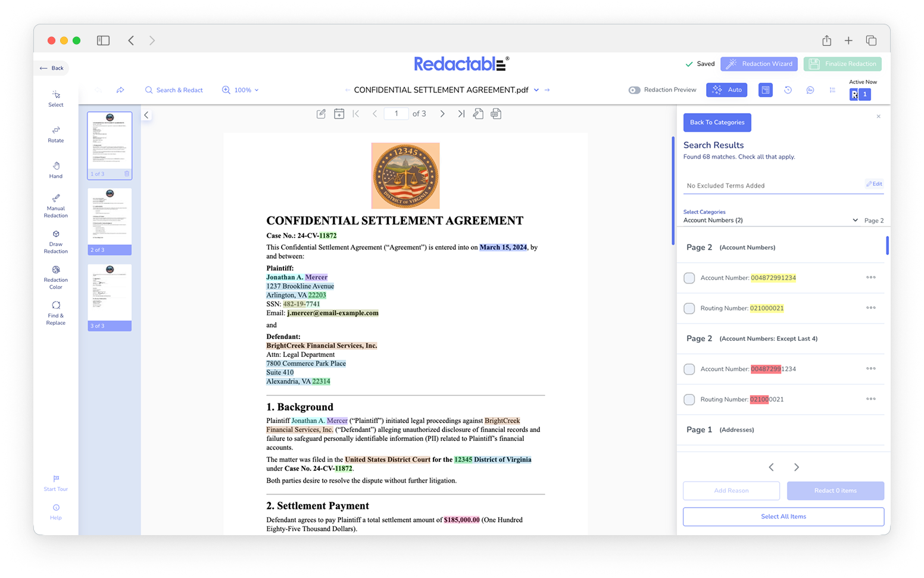
Task: Launch Start Tour from the sidebar
Action: (x=56, y=483)
